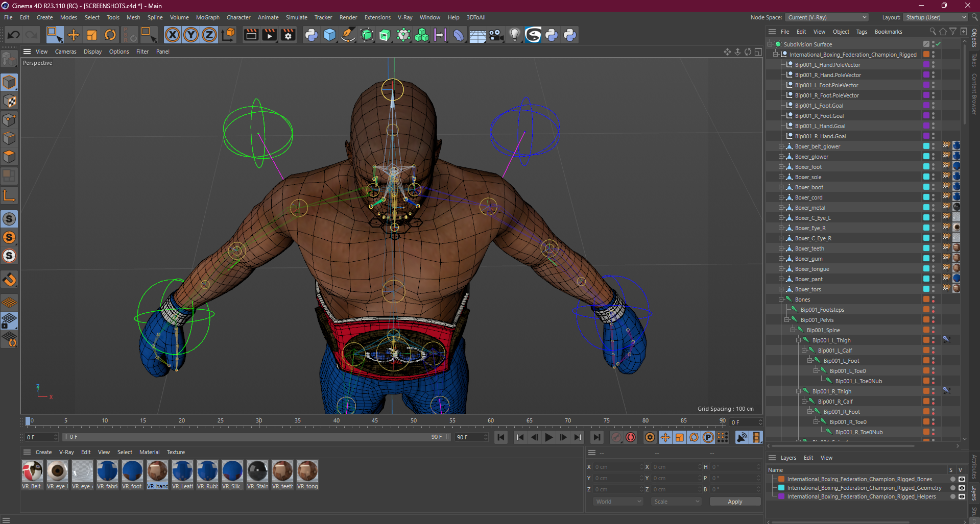Viewport: 980px width, 524px height.
Task: Collapse Bip001_L_Thigh branch
Action: [799, 340]
